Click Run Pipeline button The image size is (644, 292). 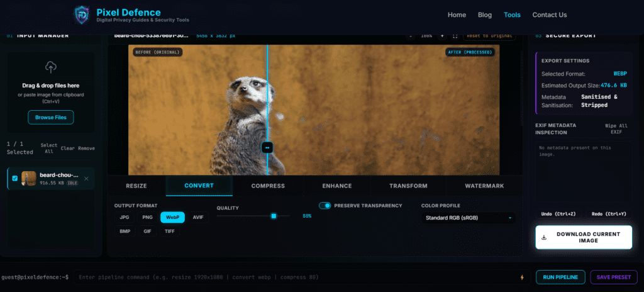pyautogui.click(x=560, y=277)
